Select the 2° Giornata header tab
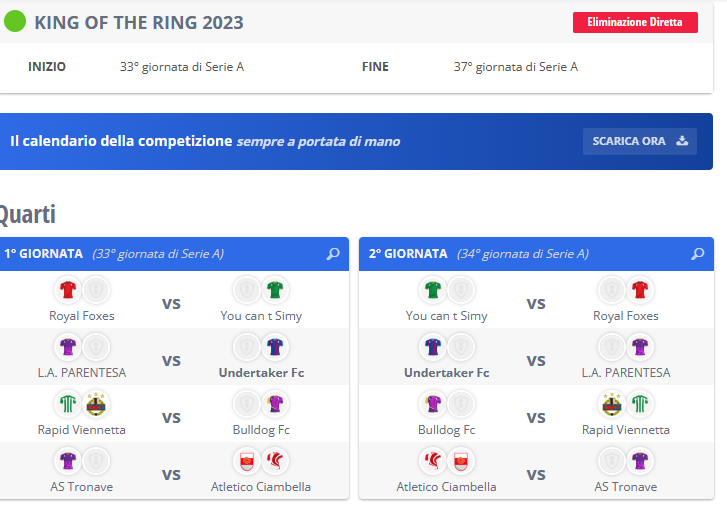 (x=408, y=254)
